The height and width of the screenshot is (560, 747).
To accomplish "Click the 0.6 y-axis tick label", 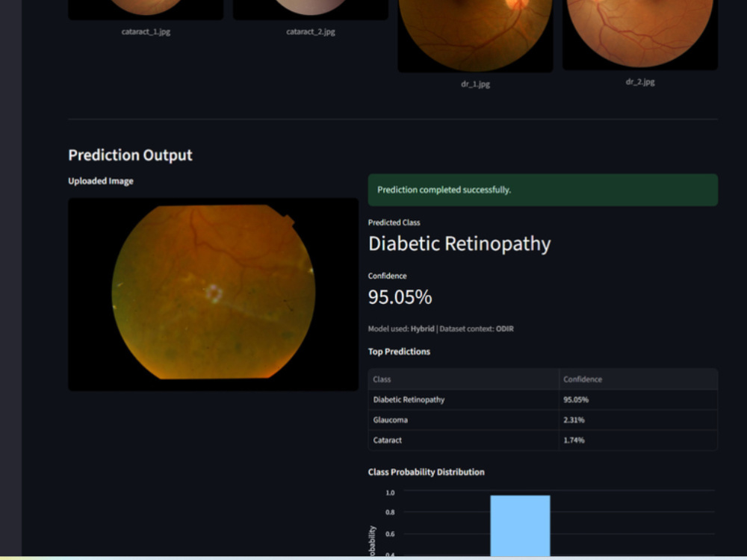I will pyautogui.click(x=390, y=534).
